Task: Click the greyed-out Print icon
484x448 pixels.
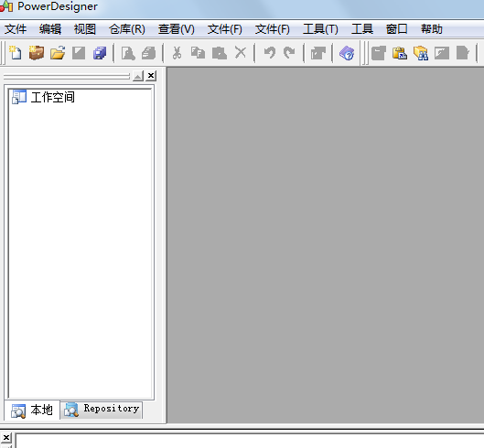Action: click(x=149, y=53)
